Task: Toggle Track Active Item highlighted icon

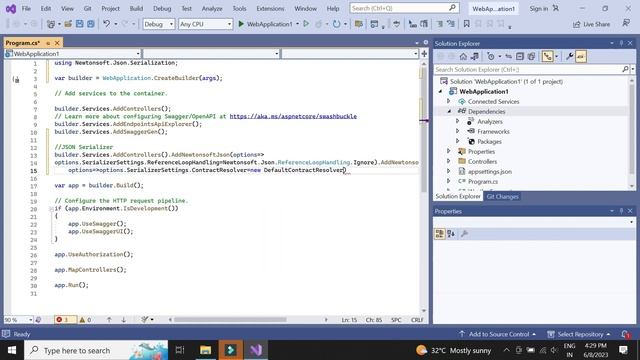Action: [x=547, y=57]
